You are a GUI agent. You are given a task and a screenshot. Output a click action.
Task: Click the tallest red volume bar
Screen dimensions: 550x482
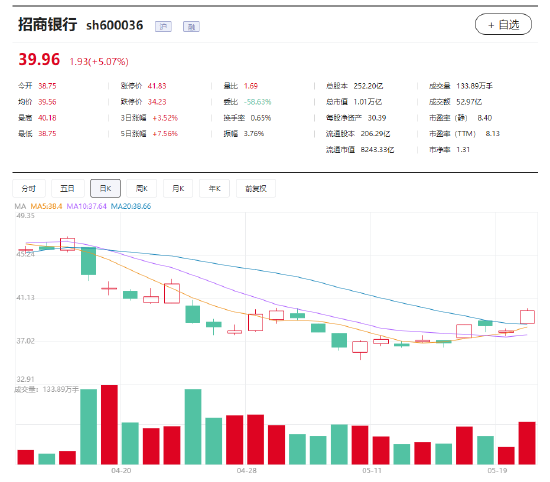(x=109, y=424)
